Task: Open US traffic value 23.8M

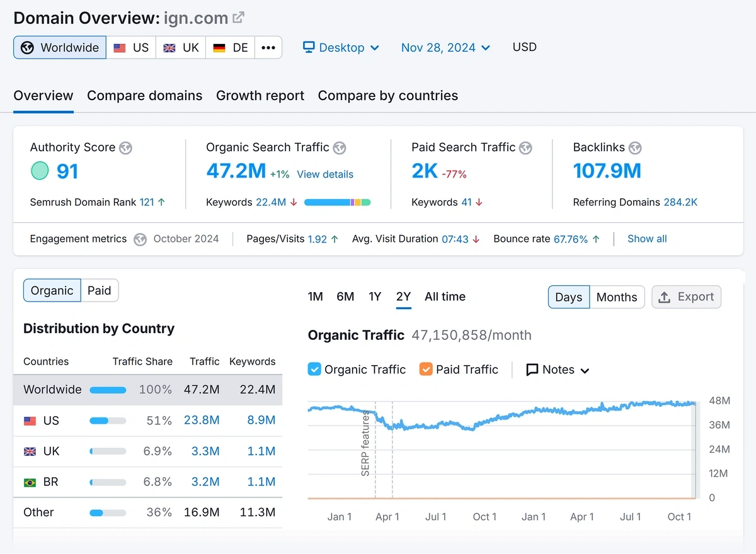Action: click(202, 421)
